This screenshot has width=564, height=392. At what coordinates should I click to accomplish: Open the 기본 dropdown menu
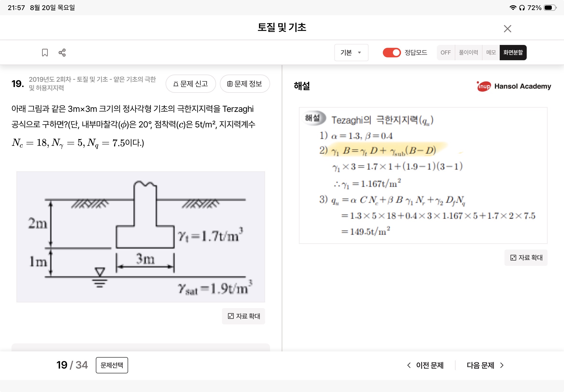coord(351,53)
